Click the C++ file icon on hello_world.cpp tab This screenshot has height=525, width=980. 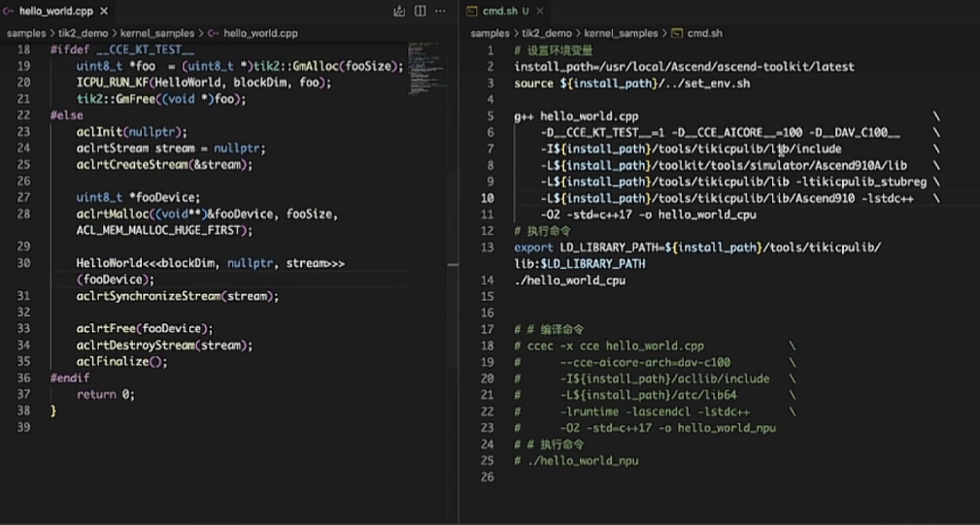point(8,11)
